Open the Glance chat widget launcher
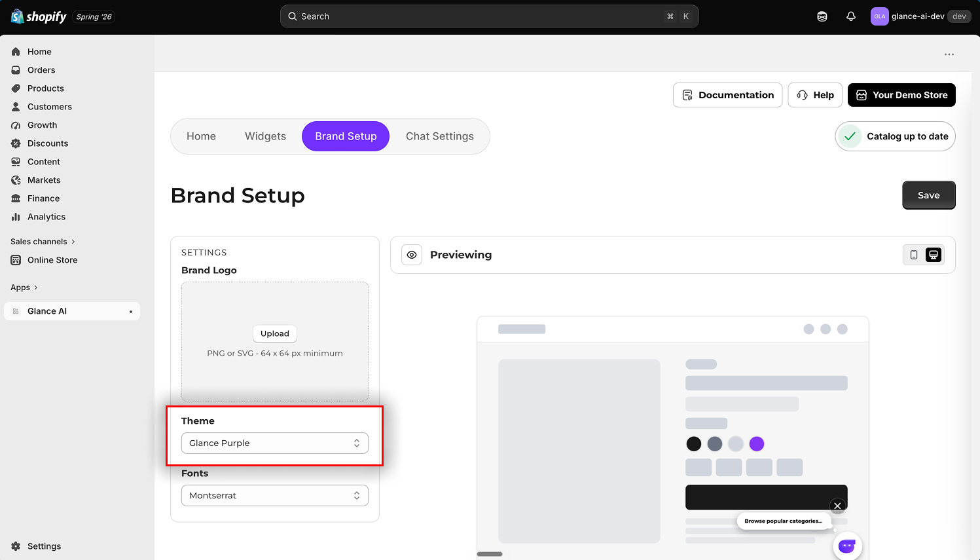This screenshot has height=560, width=980. (847, 546)
